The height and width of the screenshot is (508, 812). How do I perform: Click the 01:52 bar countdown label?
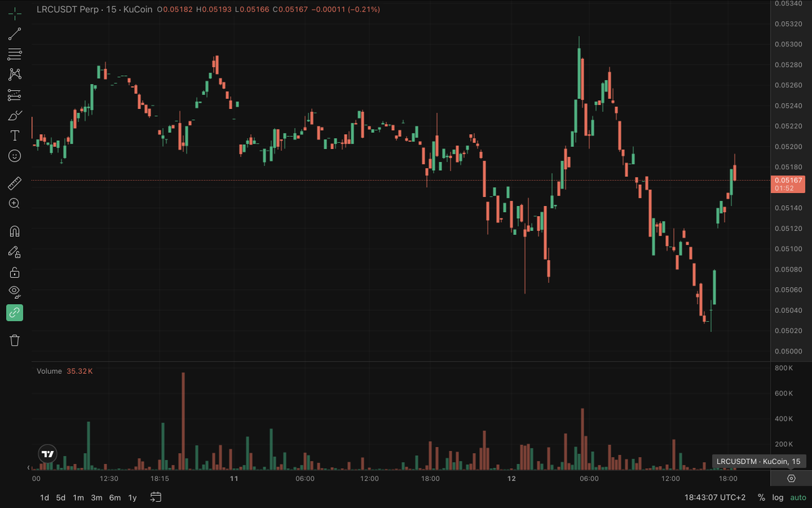point(784,188)
